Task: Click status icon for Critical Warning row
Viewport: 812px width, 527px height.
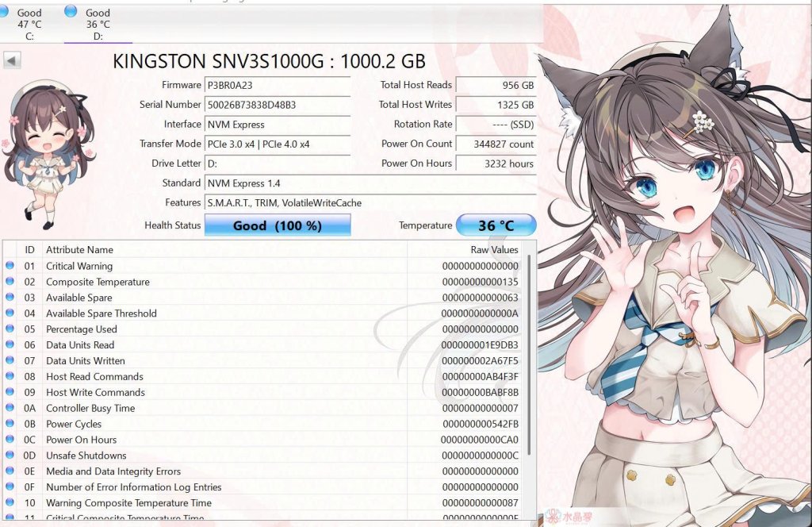Action: (10, 265)
